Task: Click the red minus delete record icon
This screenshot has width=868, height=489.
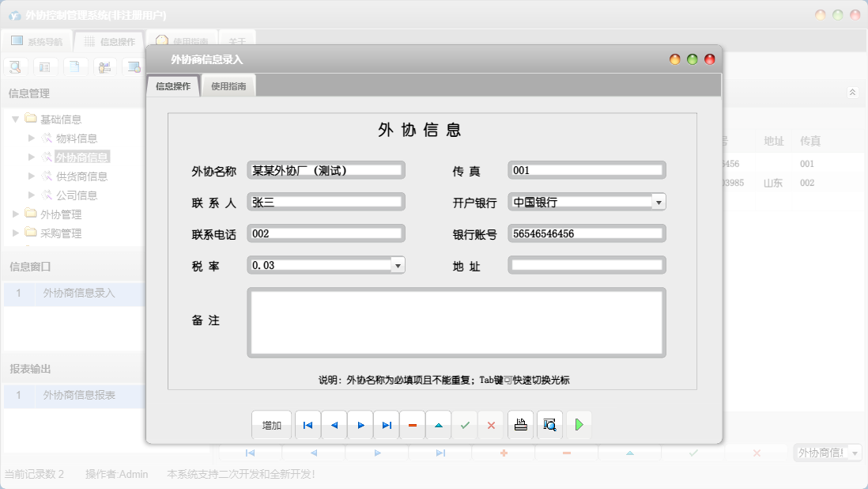Action: click(413, 426)
